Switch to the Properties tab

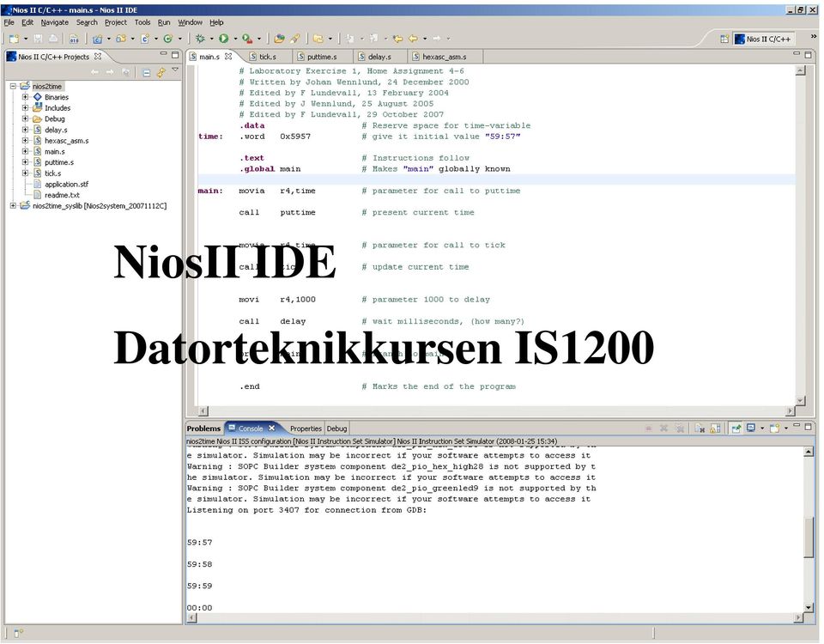coord(306,428)
